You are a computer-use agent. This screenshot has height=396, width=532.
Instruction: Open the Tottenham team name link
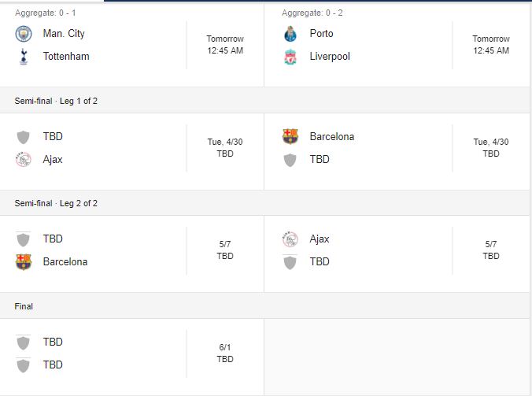click(66, 57)
